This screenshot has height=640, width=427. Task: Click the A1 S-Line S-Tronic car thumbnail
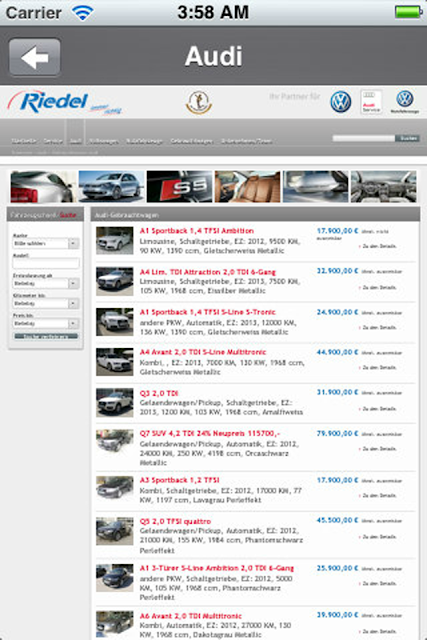coord(115,322)
